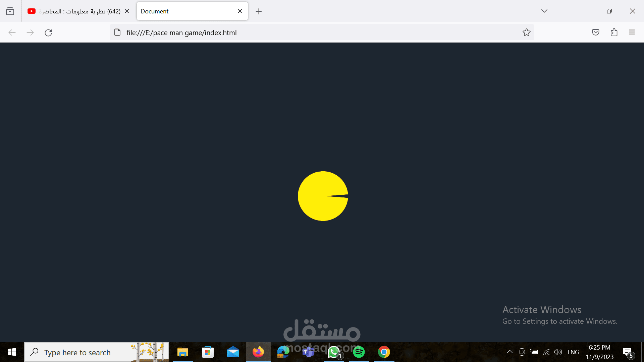Screen dimensions: 644x362
Task: Close the YouTube tab
Action: coord(127,11)
